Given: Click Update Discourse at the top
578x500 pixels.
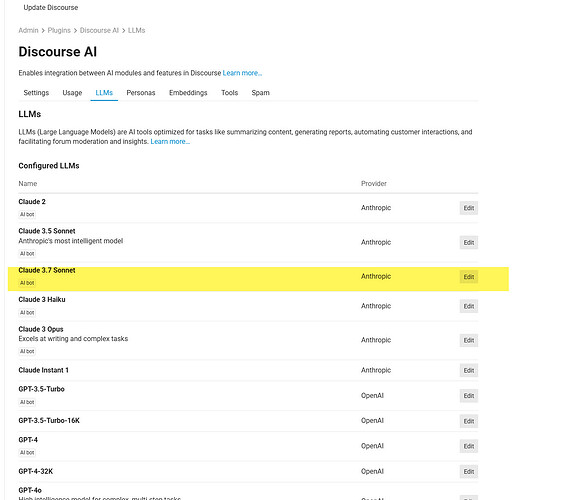Looking at the screenshot, I should 51,7.
